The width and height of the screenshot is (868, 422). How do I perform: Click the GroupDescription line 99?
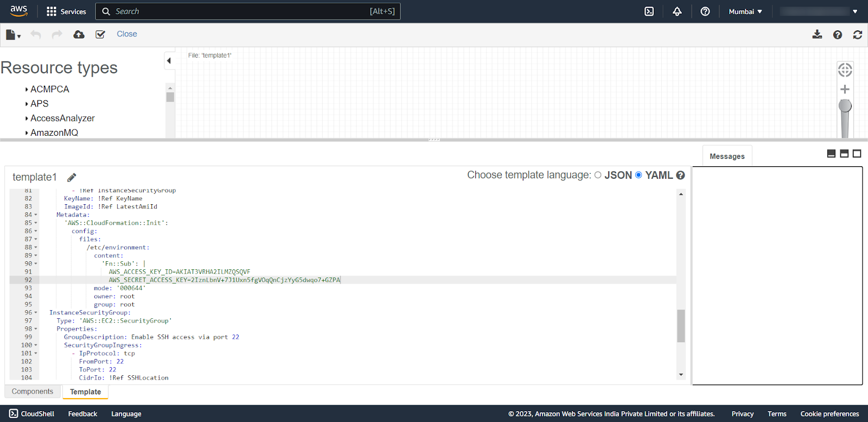pyautogui.click(x=151, y=337)
